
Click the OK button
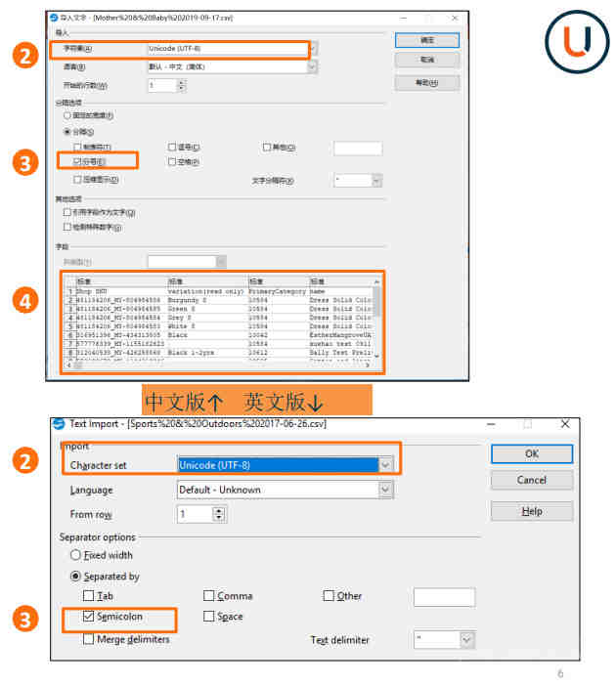point(531,454)
